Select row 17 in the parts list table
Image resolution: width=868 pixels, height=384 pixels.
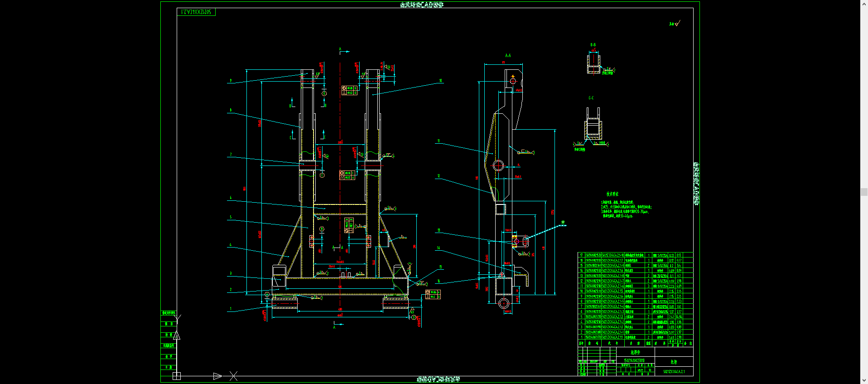[x=635, y=255]
